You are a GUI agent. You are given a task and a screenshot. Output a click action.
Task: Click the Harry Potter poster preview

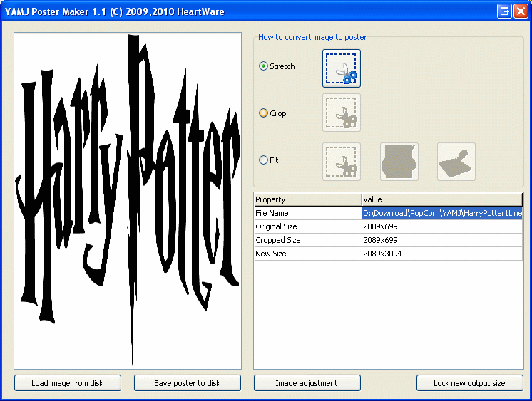[x=128, y=201]
